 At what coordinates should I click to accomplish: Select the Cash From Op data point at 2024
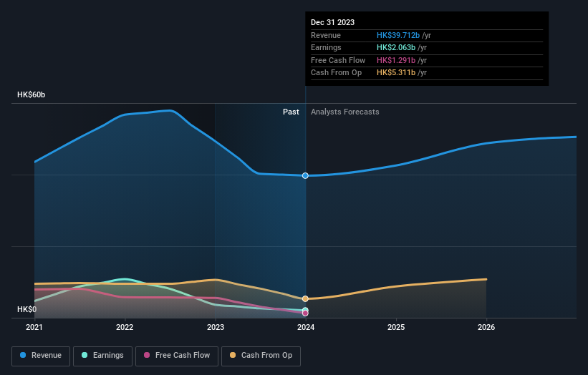click(305, 298)
